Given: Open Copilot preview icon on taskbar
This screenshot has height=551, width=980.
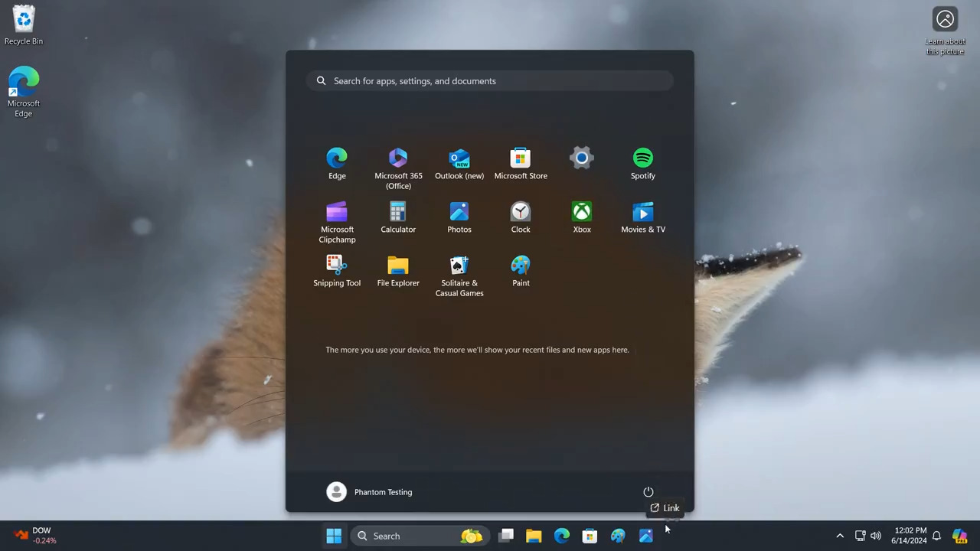Looking at the screenshot, I should pos(960,536).
